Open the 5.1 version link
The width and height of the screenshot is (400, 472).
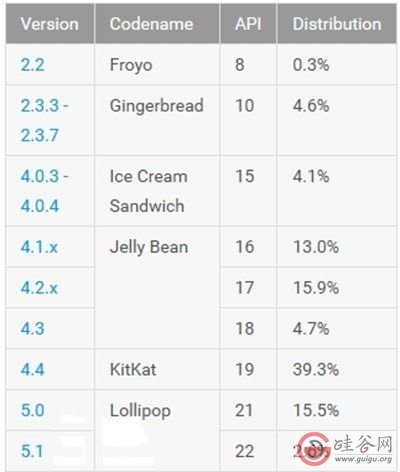pos(32,451)
